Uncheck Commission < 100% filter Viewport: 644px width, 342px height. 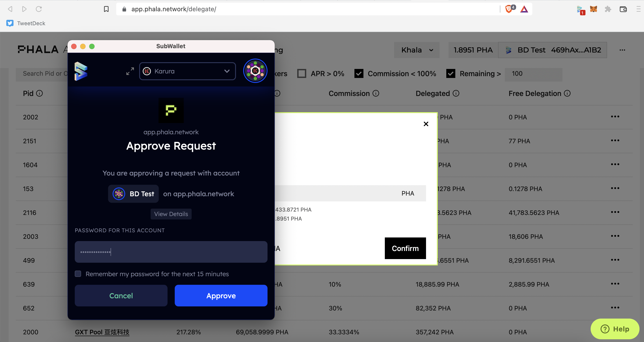[x=359, y=73]
